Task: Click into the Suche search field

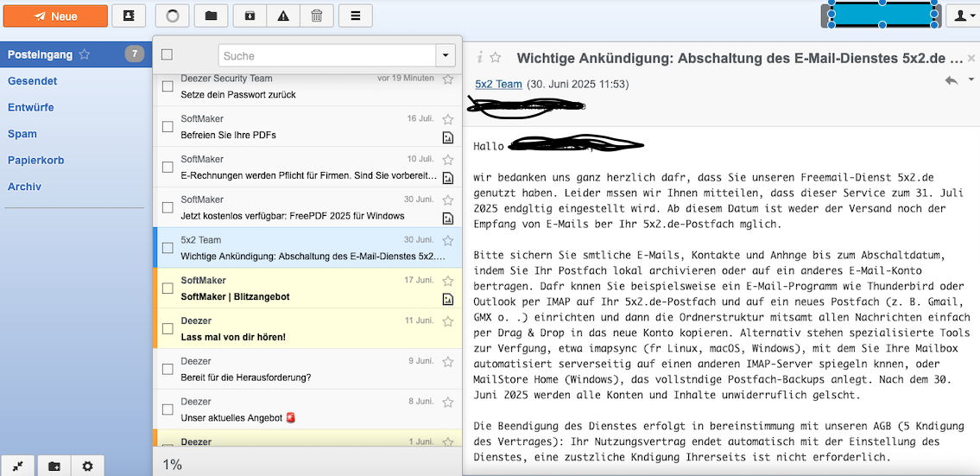Action: (326, 55)
